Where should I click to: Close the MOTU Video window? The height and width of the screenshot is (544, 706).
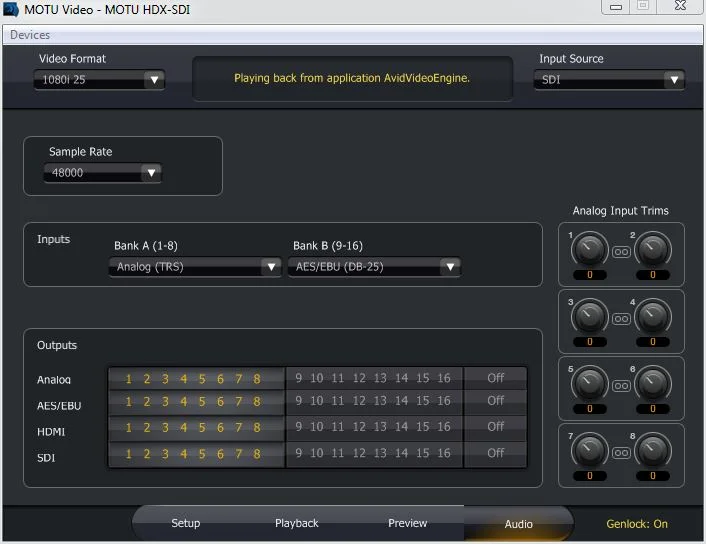pyautogui.click(x=680, y=6)
